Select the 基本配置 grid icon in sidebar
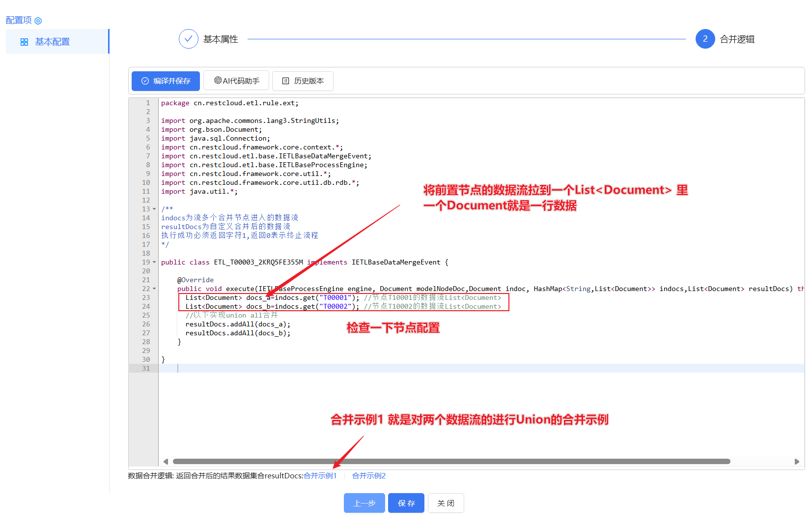This screenshot has height=529, width=812. (24, 42)
